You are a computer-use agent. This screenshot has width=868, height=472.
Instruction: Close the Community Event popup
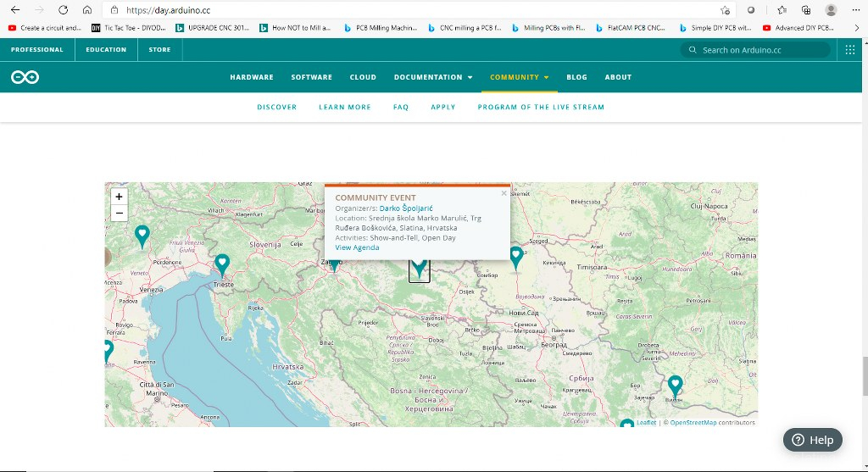[504, 193]
